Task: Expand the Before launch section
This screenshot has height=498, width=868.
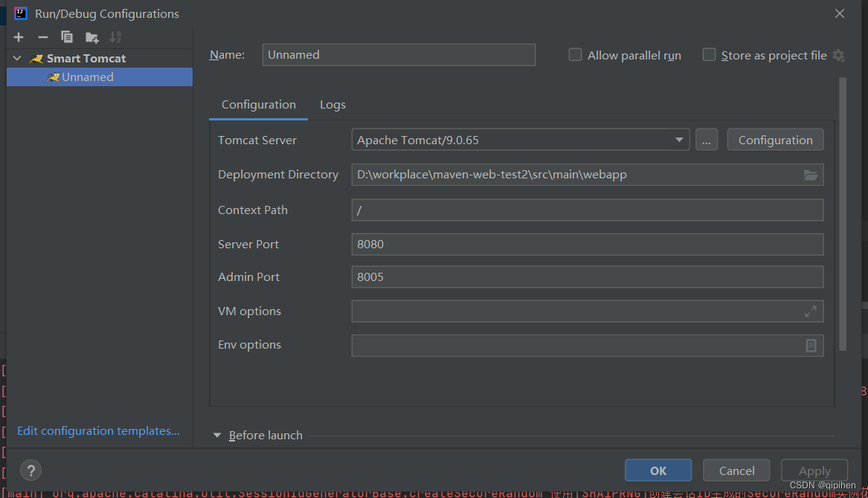Action: 217,436
